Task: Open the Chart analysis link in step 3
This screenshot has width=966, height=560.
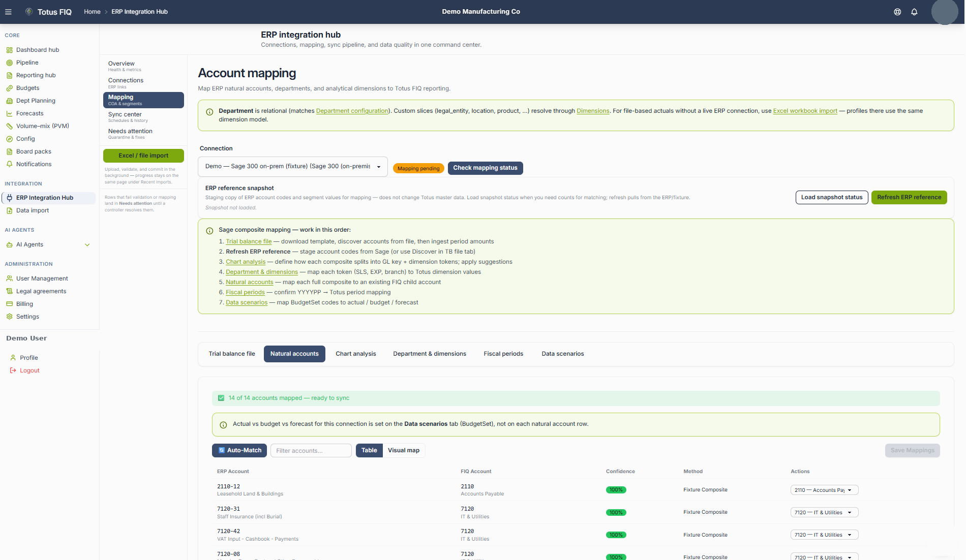Action: (246, 262)
